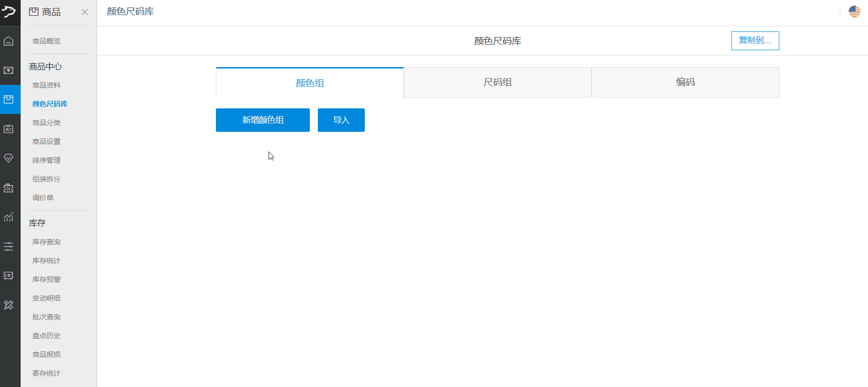Screen dimensions: 868x387
Task: Open 商品报损 in the side menu
Action: 46,355
